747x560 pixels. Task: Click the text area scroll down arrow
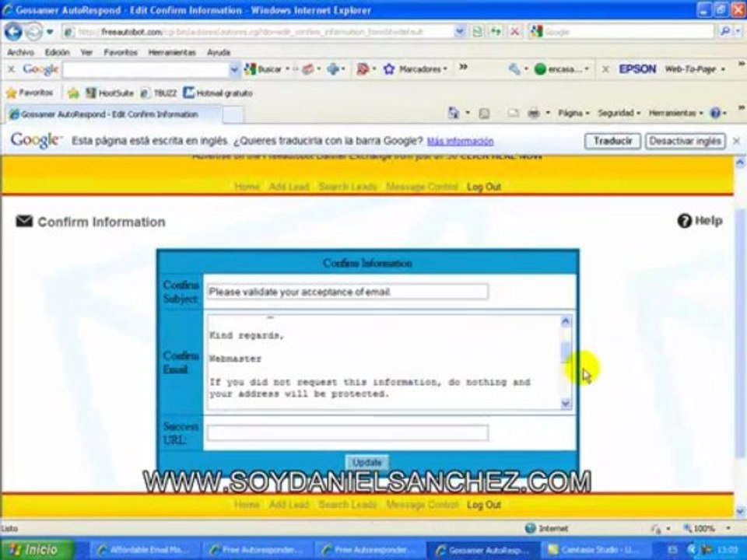click(x=566, y=404)
